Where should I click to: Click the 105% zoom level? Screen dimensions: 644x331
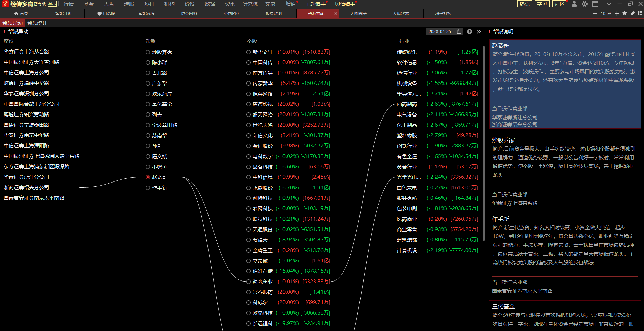coord(606,14)
